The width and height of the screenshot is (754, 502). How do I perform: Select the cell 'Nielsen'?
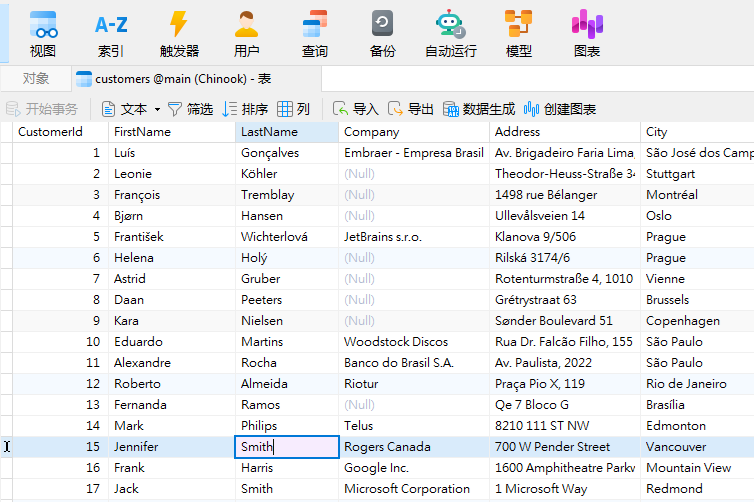[x=287, y=321]
